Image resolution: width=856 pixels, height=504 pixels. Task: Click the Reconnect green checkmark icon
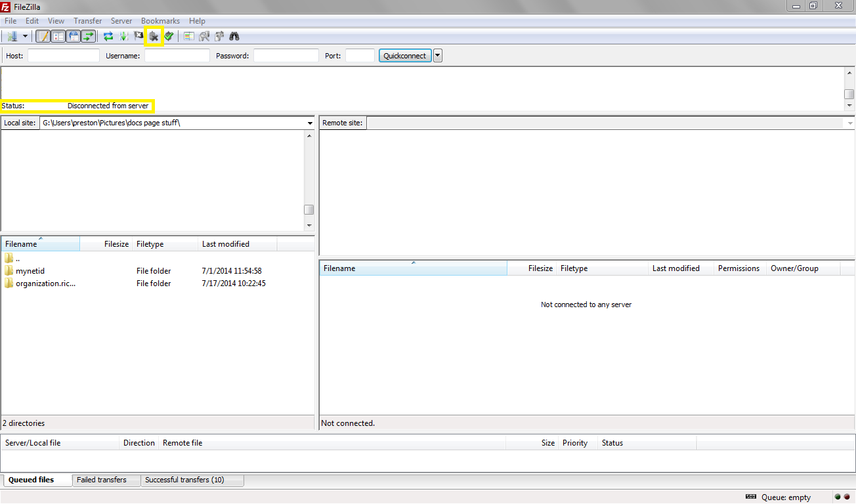169,37
